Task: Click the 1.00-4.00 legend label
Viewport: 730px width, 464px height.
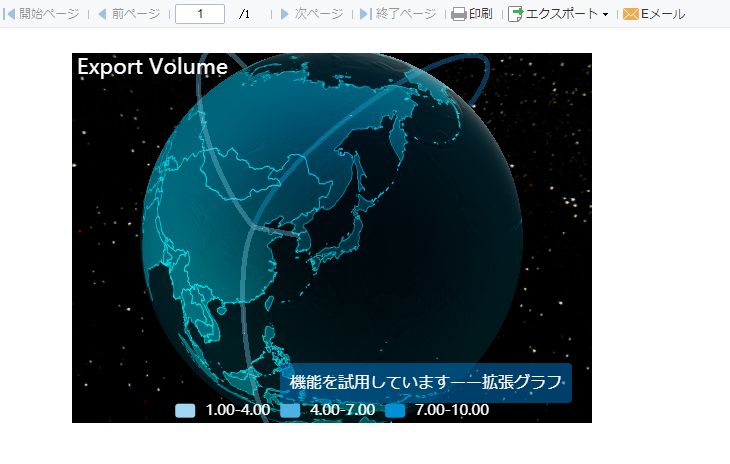Action: 237,410
